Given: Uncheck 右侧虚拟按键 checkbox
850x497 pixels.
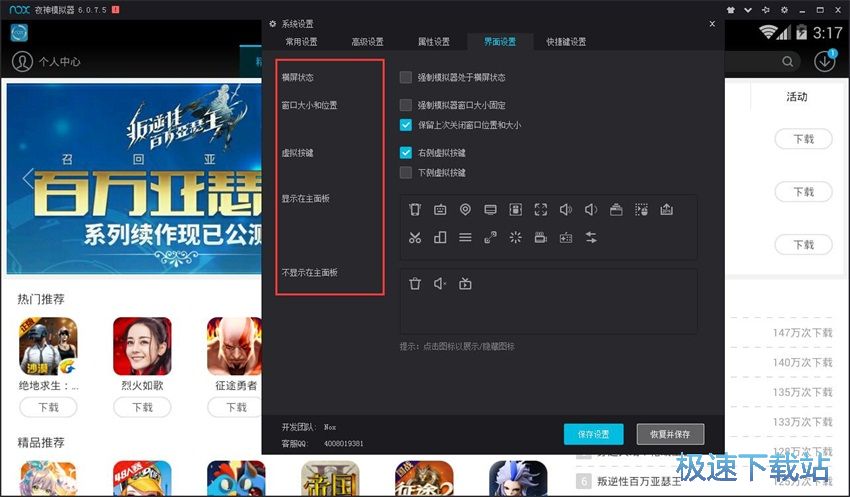Looking at the screenshot, I should coord(405,153).
